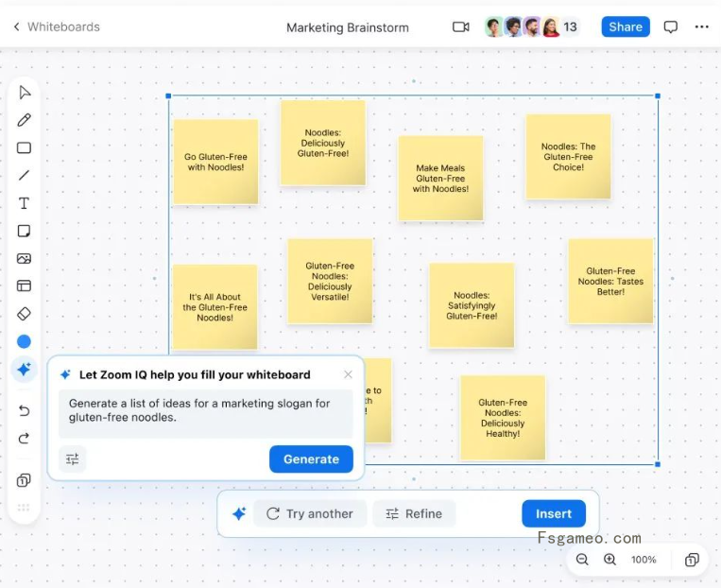The image size is (721, 588).
Task: Click the slogan prompt text field
Action: tap(206, 413)
